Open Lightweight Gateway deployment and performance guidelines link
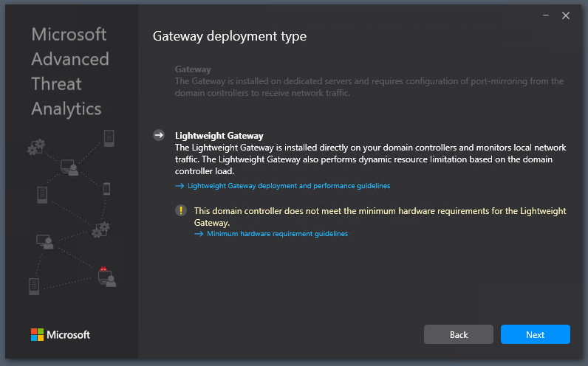 289,186
